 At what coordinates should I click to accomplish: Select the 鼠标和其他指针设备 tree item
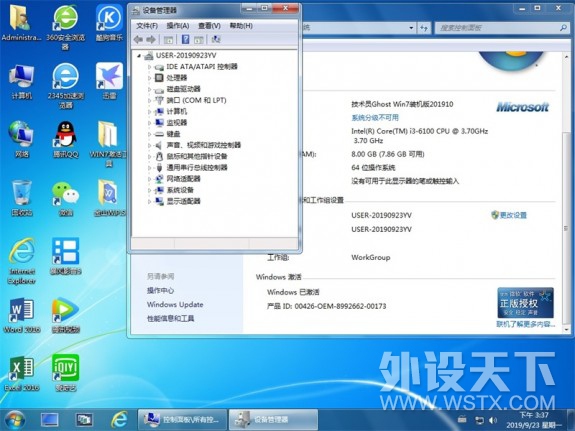point(197,157)
